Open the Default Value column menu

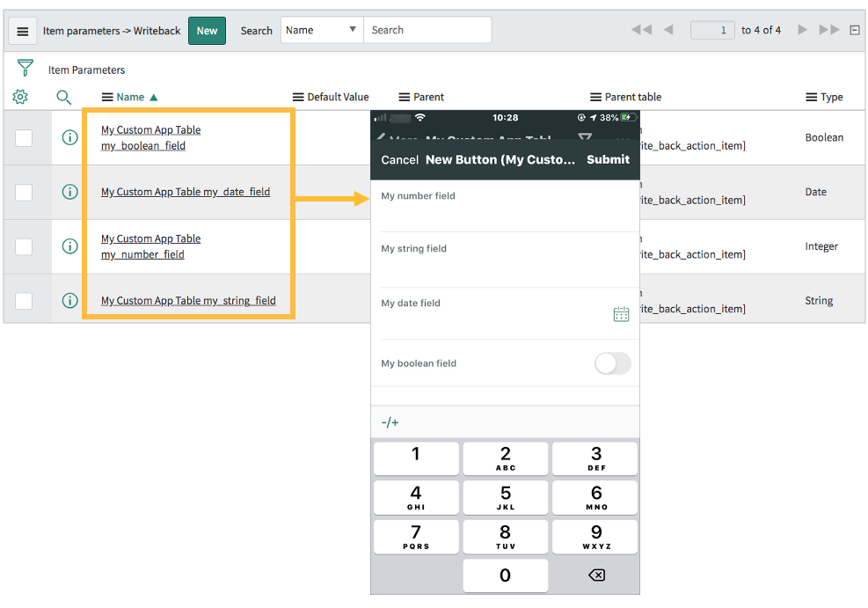tap(299, 97)
